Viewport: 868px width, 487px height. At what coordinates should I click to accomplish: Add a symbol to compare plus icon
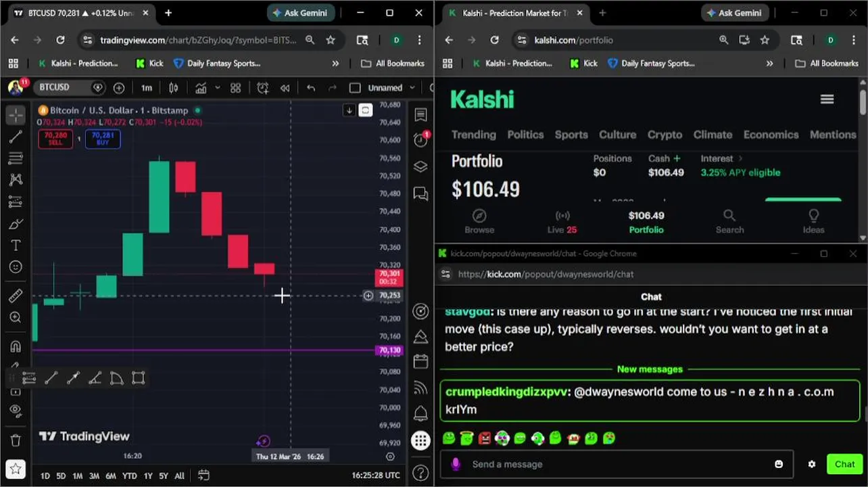119,88
